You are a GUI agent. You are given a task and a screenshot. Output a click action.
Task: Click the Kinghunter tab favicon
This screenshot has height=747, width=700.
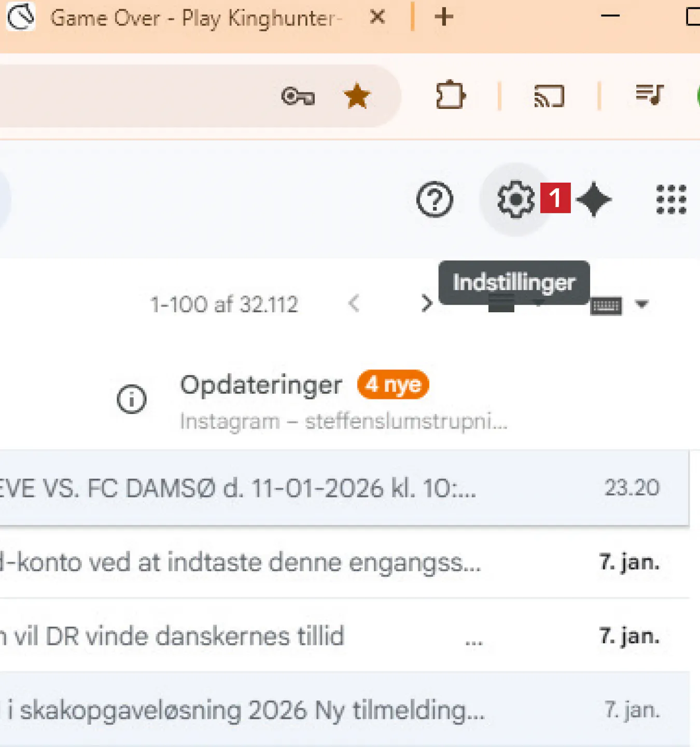coord(21,17)
